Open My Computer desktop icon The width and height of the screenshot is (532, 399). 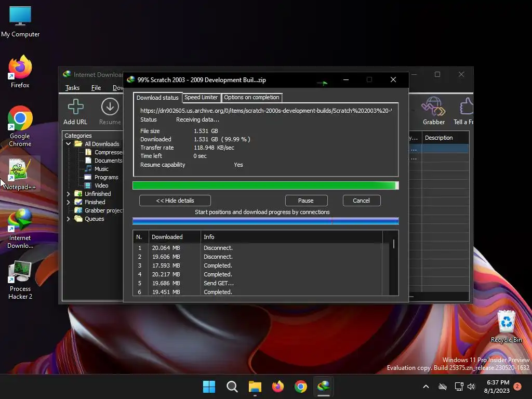pos(20,21)
